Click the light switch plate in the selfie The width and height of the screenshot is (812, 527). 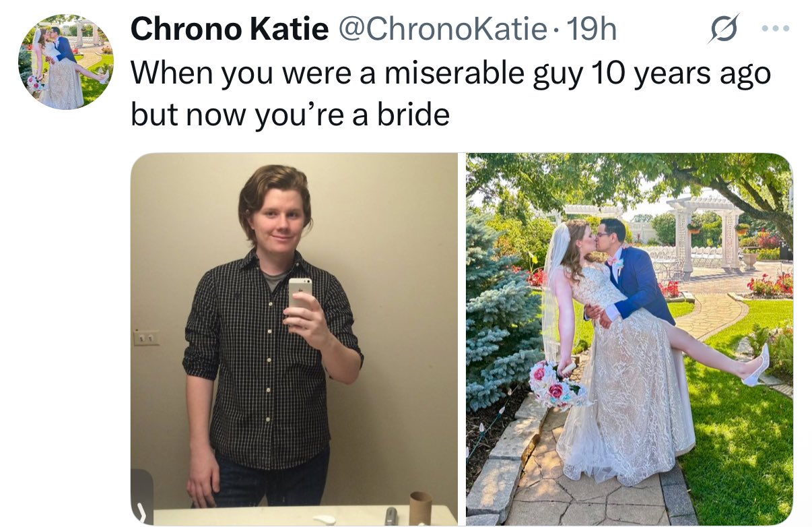coord(145,338)
